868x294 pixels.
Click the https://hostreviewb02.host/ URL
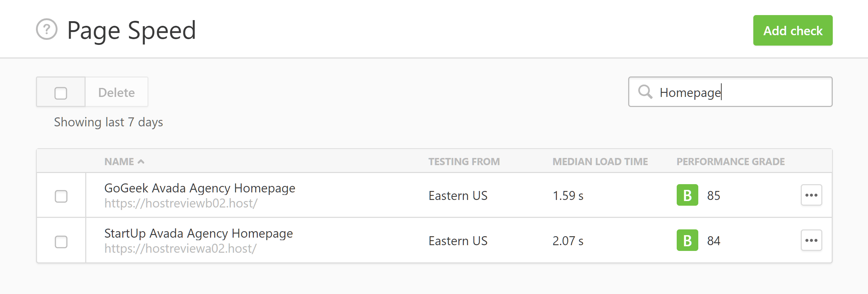181,203
